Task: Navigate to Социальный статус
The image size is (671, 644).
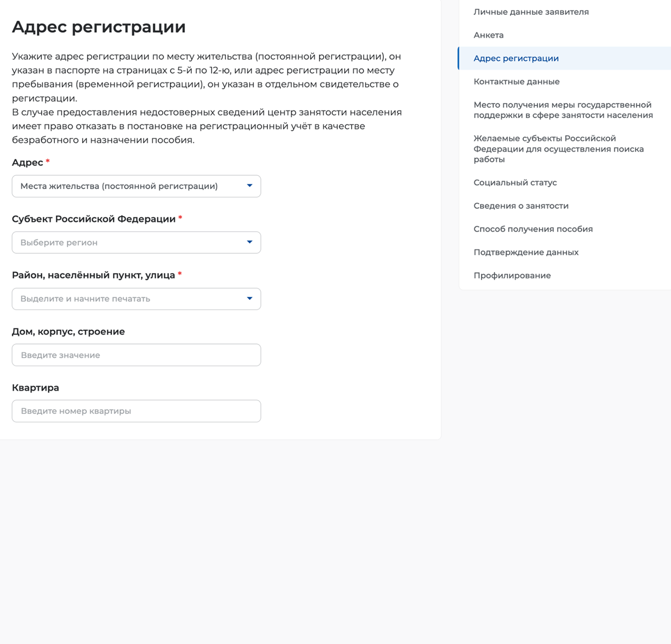Action: tap(515, 183)
